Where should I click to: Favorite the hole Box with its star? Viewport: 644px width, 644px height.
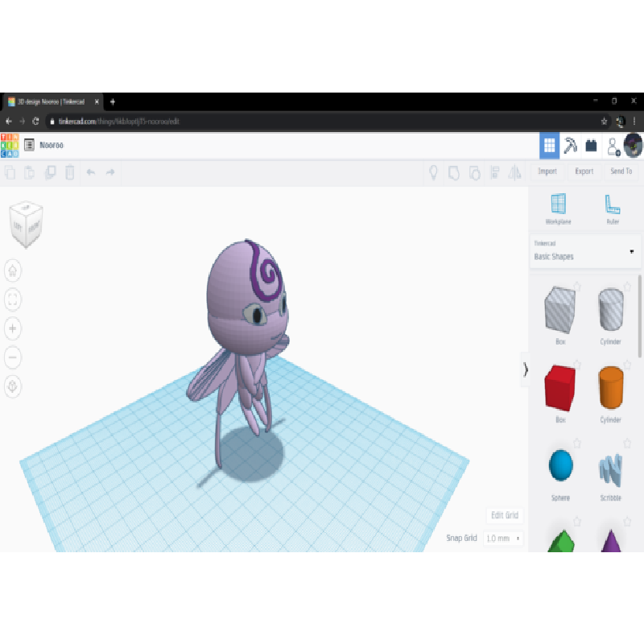tap(577, 287)
